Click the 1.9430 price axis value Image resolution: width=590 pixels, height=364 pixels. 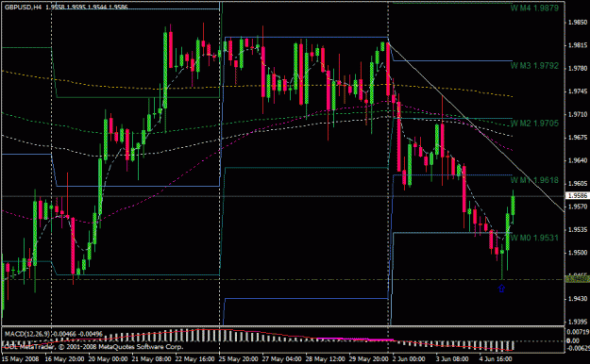(578, 299)
